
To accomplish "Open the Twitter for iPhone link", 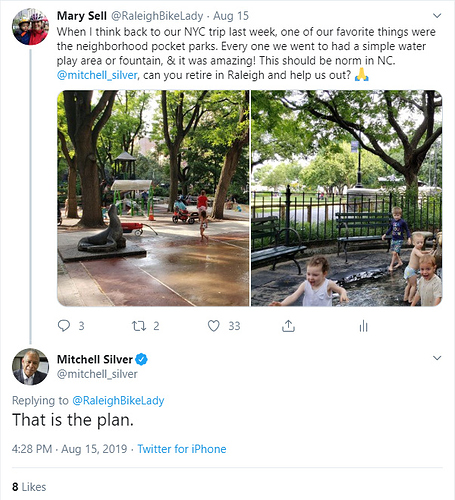I will [182, 449].
